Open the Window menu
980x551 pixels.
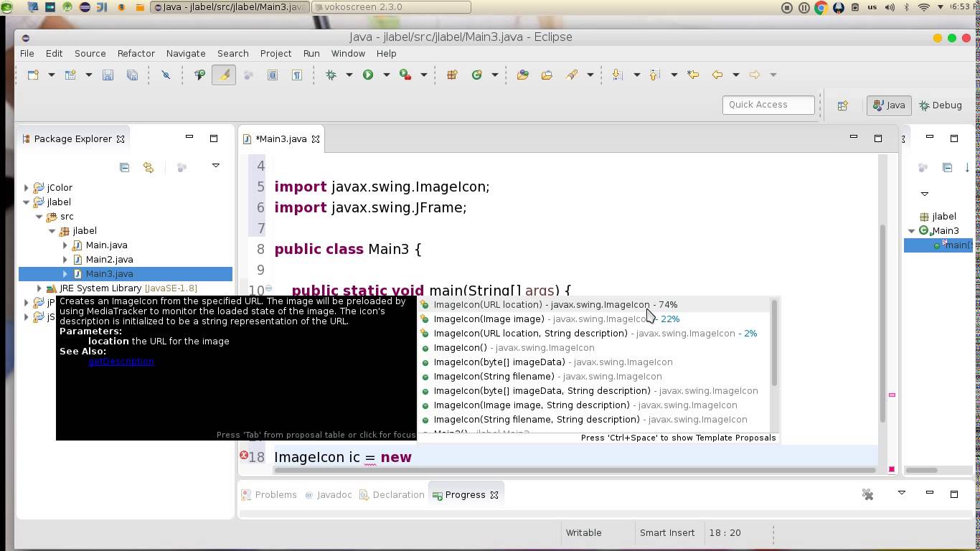tap(348, 53)
